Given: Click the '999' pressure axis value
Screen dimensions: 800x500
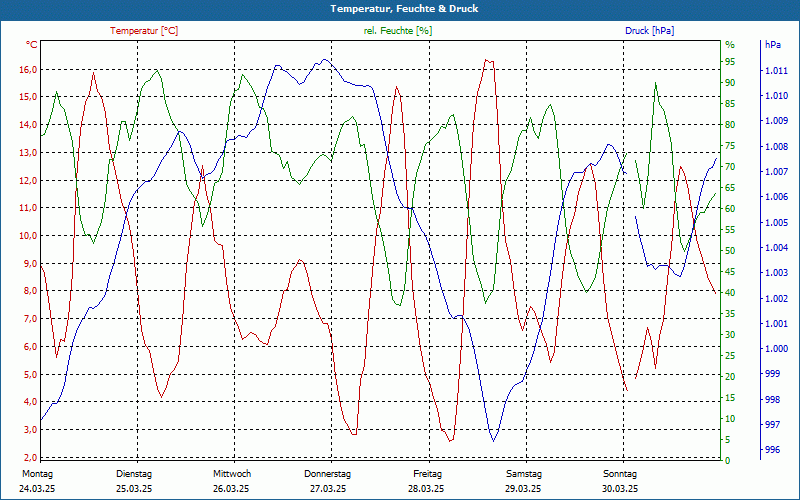Looking at the screenshot, I should (x=773, y=373).
